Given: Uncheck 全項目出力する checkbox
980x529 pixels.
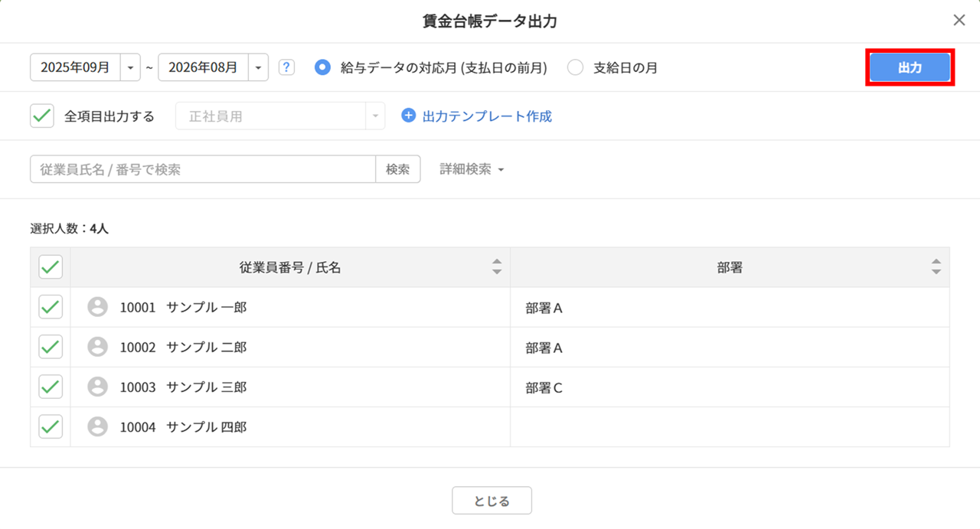Looking at the screenshot, I should (42, 116).
